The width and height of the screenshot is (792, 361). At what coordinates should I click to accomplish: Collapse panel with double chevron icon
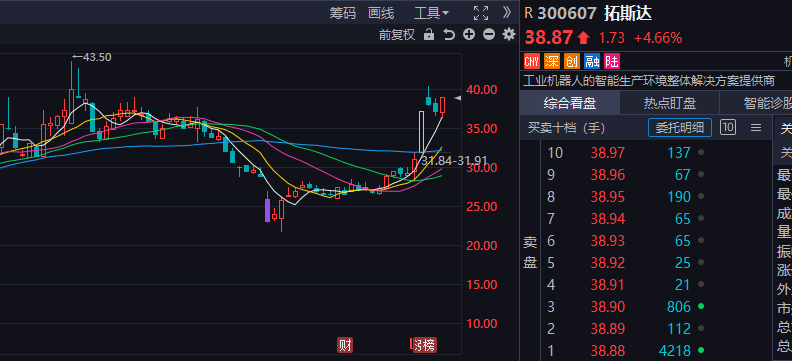507,13
